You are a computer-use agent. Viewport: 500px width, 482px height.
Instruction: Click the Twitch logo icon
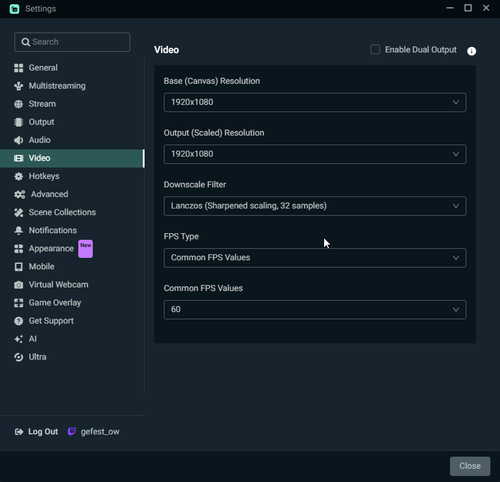tap(72, 432)
